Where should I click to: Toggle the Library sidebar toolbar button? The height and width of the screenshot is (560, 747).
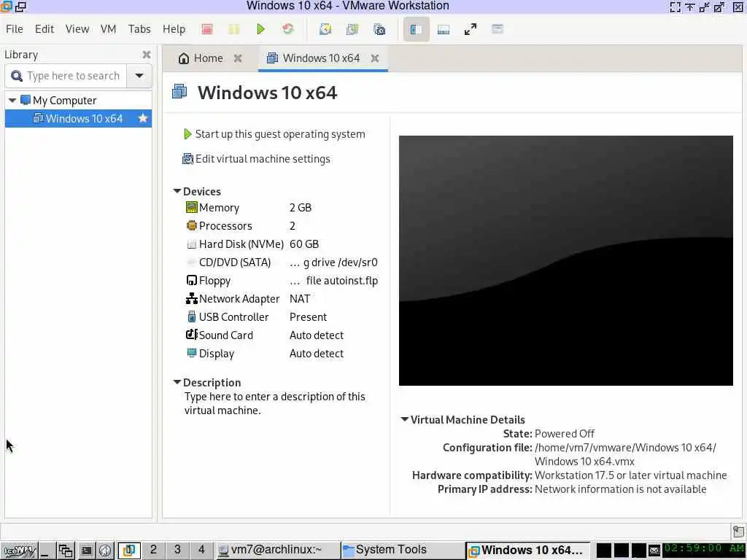click(416, 29)
